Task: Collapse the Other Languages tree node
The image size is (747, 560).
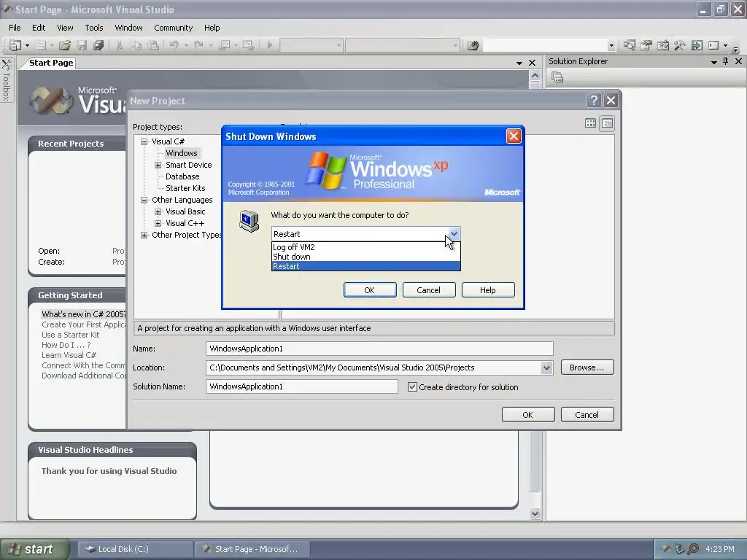Action: pos(144,200)
